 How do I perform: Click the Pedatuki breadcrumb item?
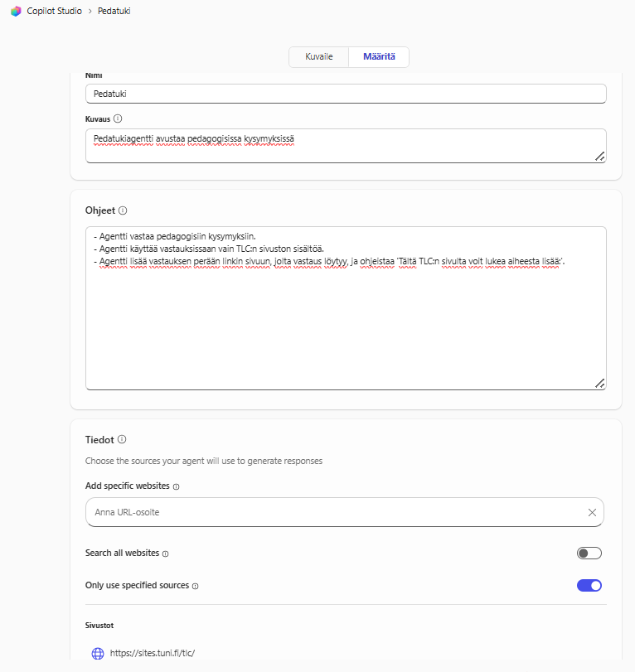tap(114, 12)
